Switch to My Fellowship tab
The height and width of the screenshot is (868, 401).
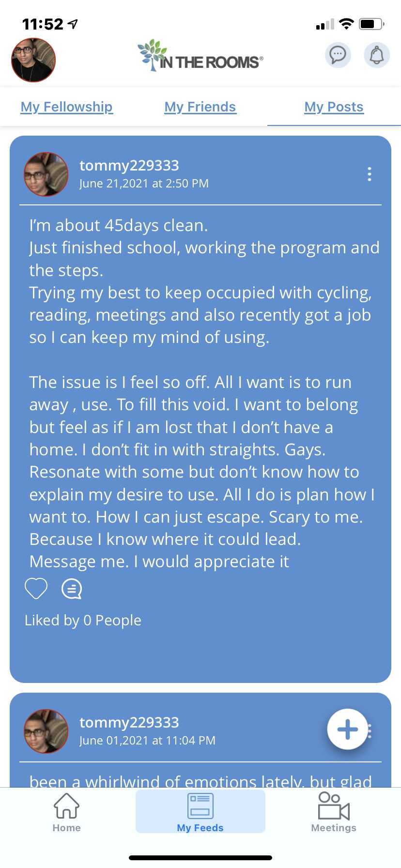67,107
